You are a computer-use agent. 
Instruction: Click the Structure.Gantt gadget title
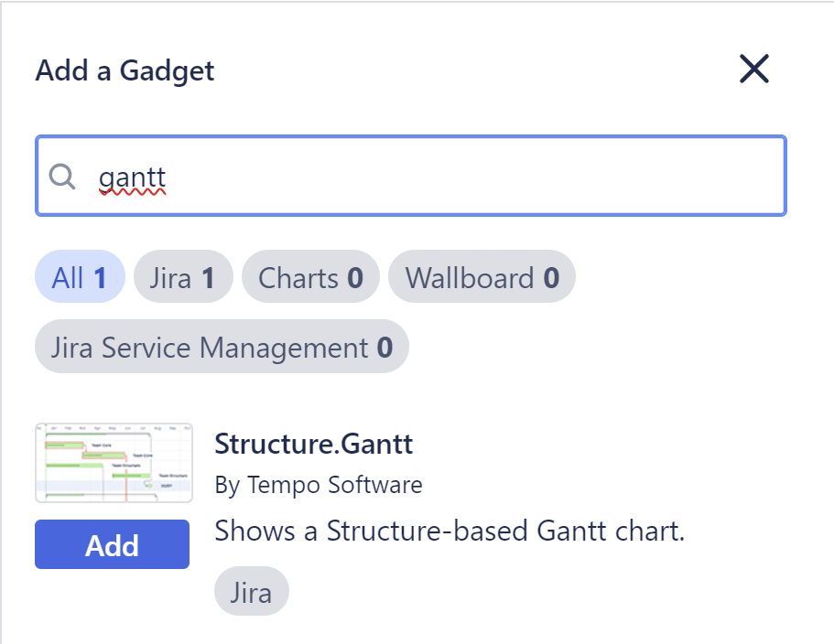point(314,445)
